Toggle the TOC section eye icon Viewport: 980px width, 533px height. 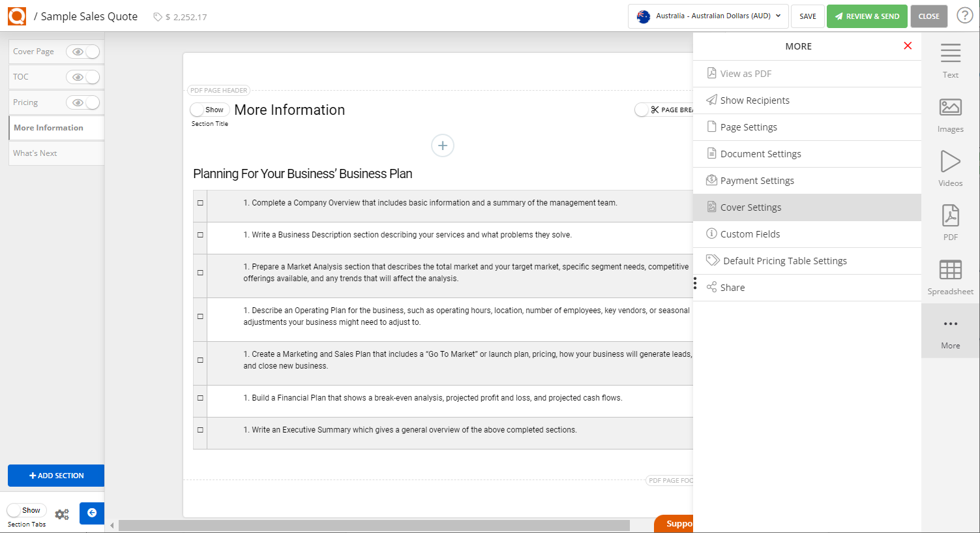click(x=83, y=77)
